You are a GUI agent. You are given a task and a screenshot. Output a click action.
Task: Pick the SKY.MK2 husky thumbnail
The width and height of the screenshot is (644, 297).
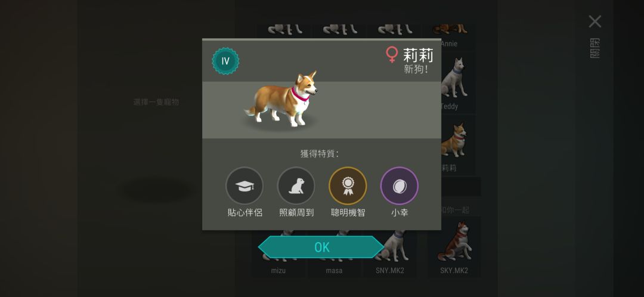(454, 246)
